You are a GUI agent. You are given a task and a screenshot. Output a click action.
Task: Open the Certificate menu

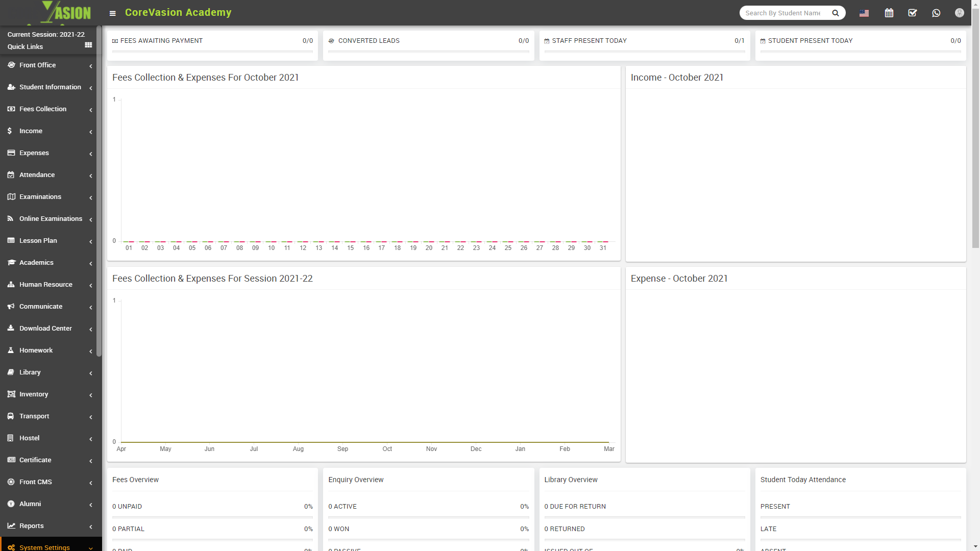pos(50,460)
